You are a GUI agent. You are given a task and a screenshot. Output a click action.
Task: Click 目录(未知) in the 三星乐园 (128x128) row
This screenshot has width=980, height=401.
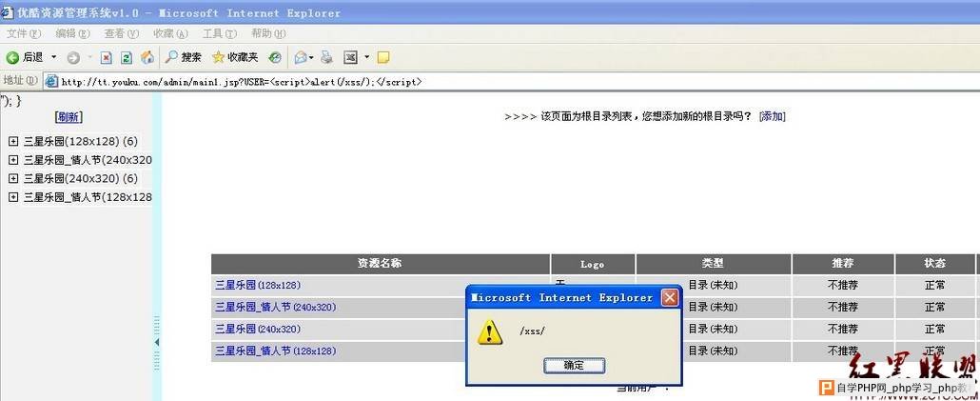pos(714,285)
